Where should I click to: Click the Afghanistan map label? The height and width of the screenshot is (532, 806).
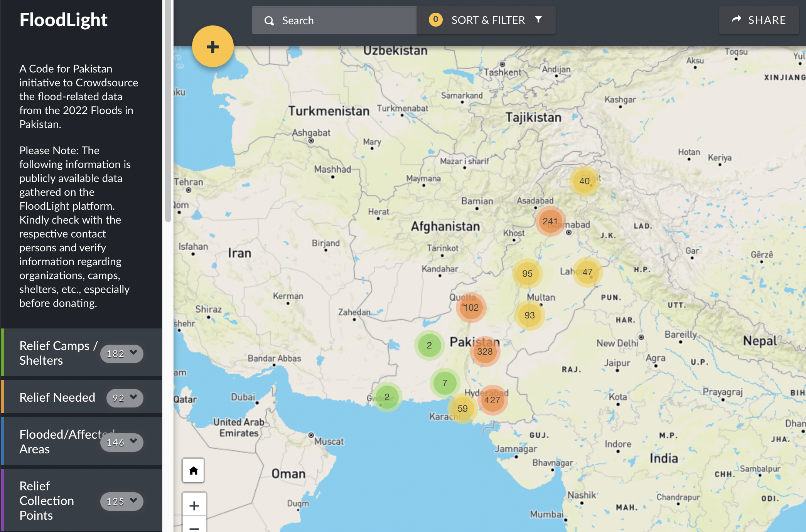coord(445,226)
